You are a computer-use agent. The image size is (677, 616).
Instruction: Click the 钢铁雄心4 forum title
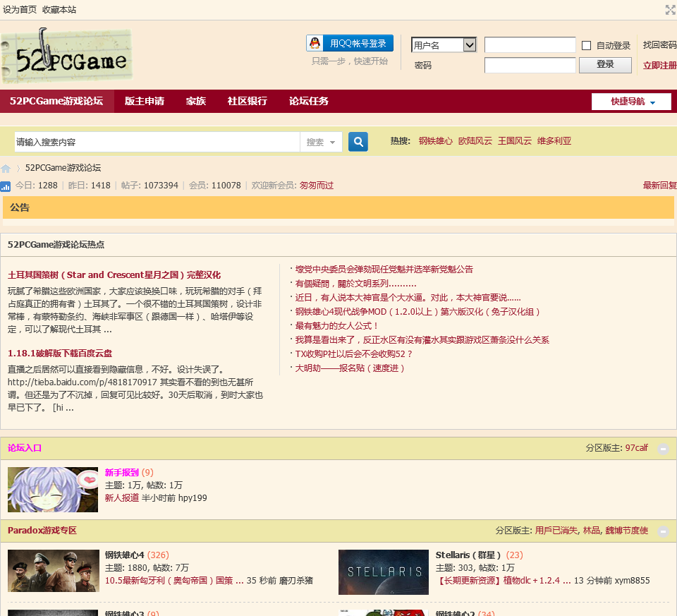click(124, 555)
